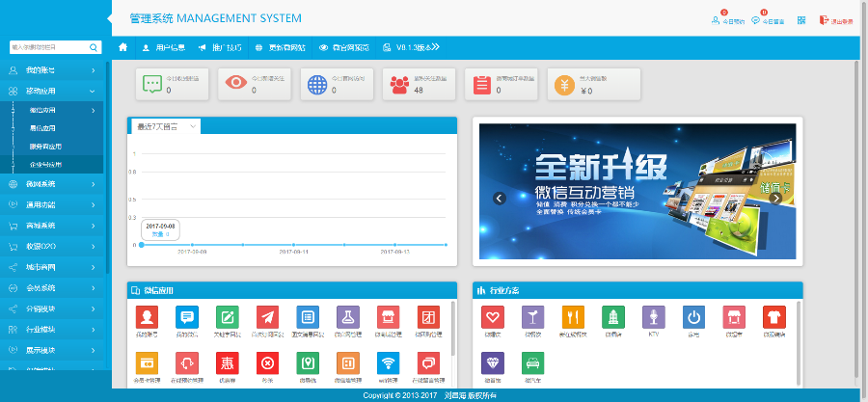The image size is (868, 402).
Task: Open the red 惠 coupon icon
Action: click(228, 363)
